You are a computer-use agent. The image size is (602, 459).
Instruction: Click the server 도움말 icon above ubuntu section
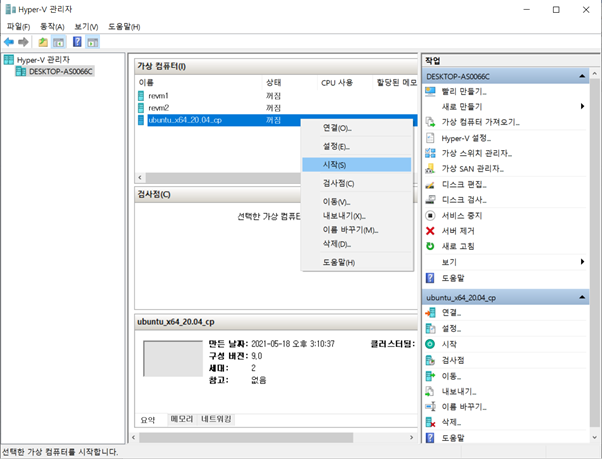pos(430,278)
